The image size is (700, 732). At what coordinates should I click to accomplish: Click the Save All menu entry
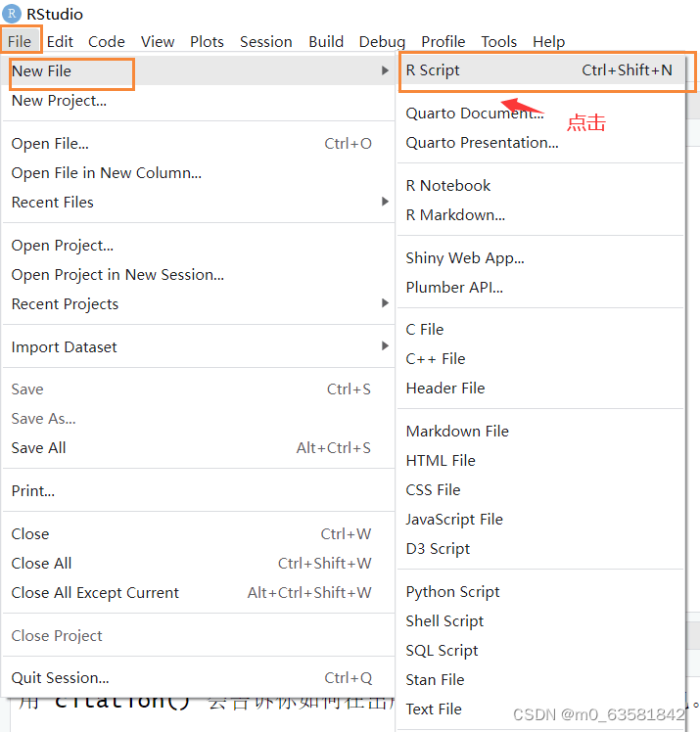coord(199,448)
